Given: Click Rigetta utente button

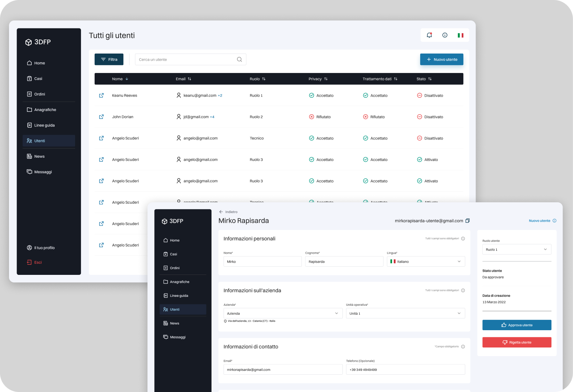Looking at the screenshot, I should coord(517,342).
